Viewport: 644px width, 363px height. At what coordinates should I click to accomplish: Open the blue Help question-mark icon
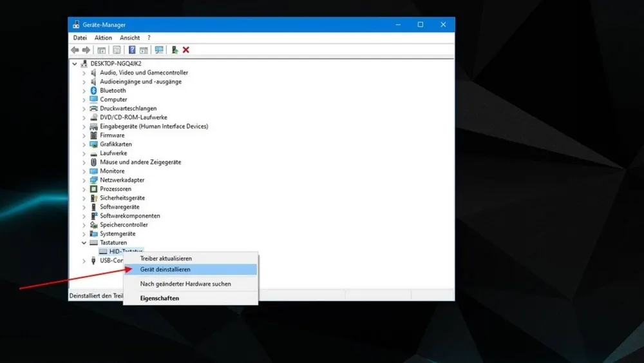[x=132, y=50]
